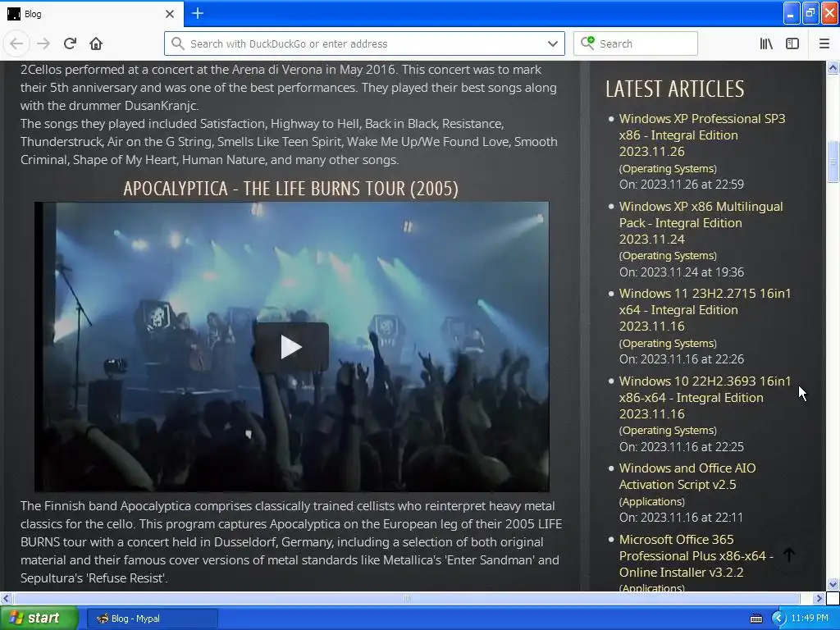840x630 pixels.
Task: Open Windows 11 23H2.2715 16in1 article
Action: pyautogui.click(x=705, y=309)
